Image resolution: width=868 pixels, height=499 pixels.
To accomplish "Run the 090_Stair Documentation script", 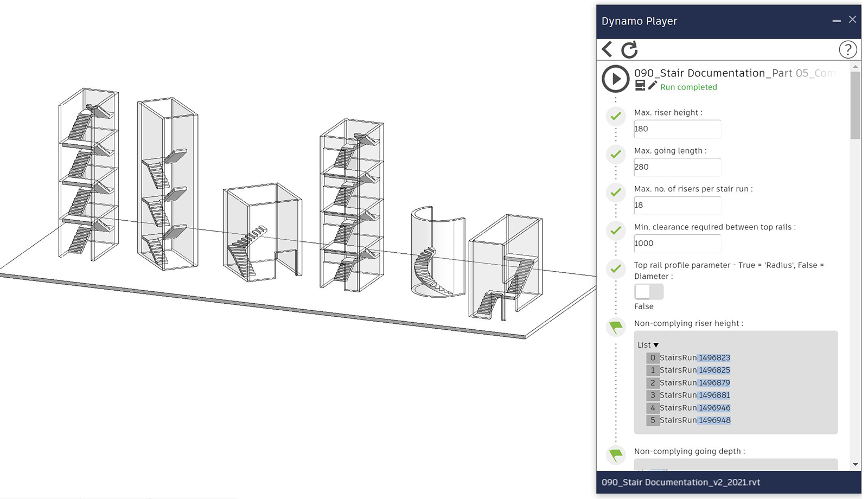I will pyautogui.click(x=615, y=79).
